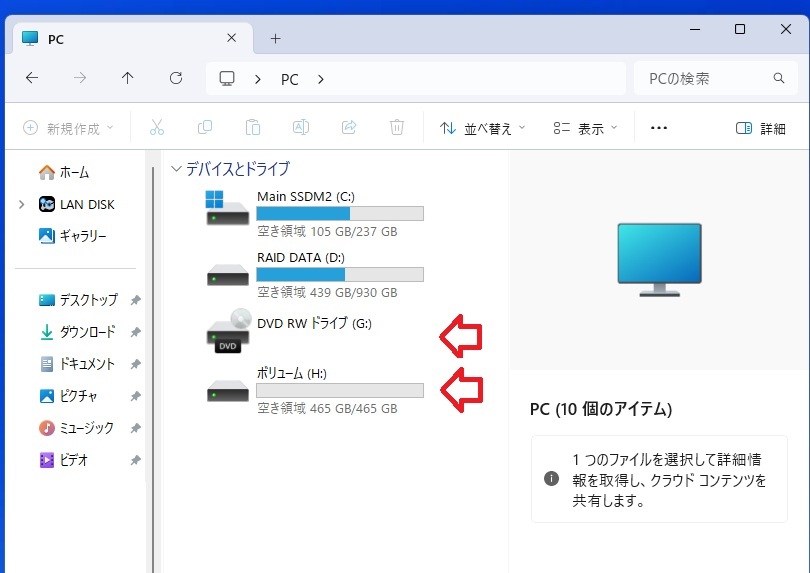Click the 空き領域 439 GB/930 GB text

[328, 292]
